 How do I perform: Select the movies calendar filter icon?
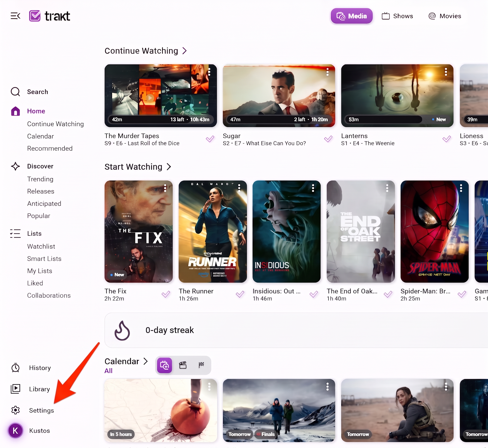click(x=183, y=365)
